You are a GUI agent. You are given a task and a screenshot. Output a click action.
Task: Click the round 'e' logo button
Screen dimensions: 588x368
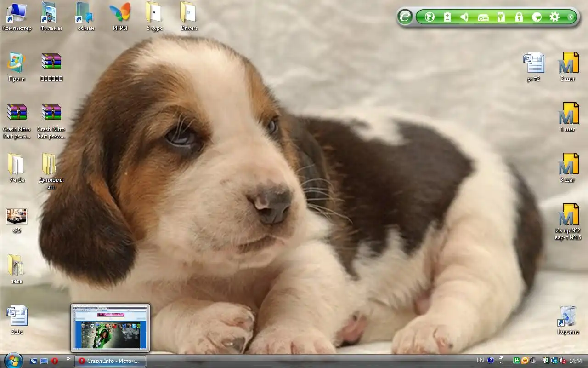click(x=405, y=17)
